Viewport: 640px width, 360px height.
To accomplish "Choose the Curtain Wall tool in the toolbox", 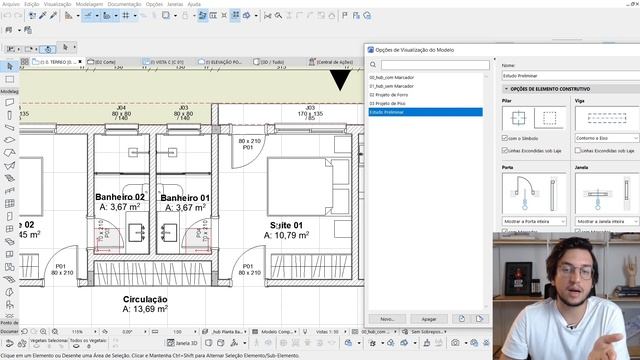I will pyautogui.click(x=9, y=203).
